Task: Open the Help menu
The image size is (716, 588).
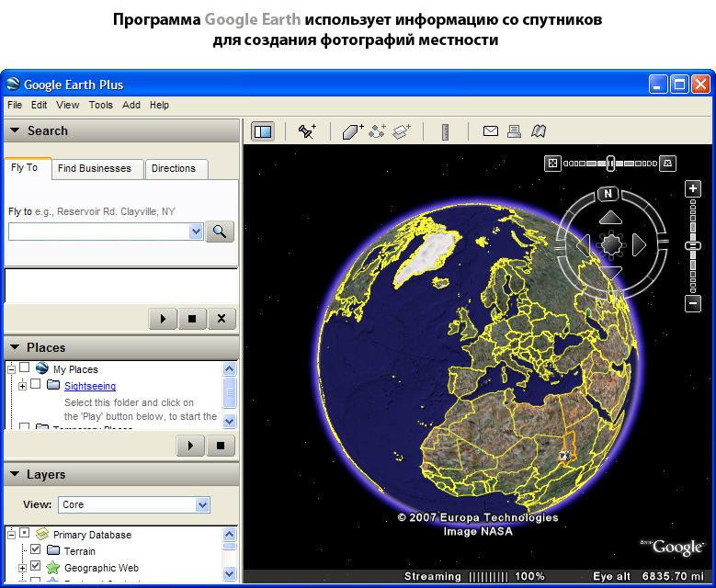Action: pos(159,105)
